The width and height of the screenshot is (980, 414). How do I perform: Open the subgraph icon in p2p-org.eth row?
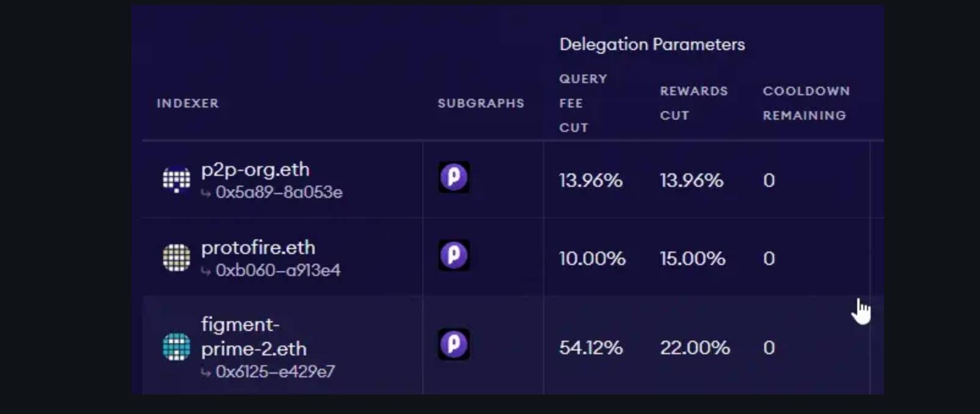(x=453, y=177)
